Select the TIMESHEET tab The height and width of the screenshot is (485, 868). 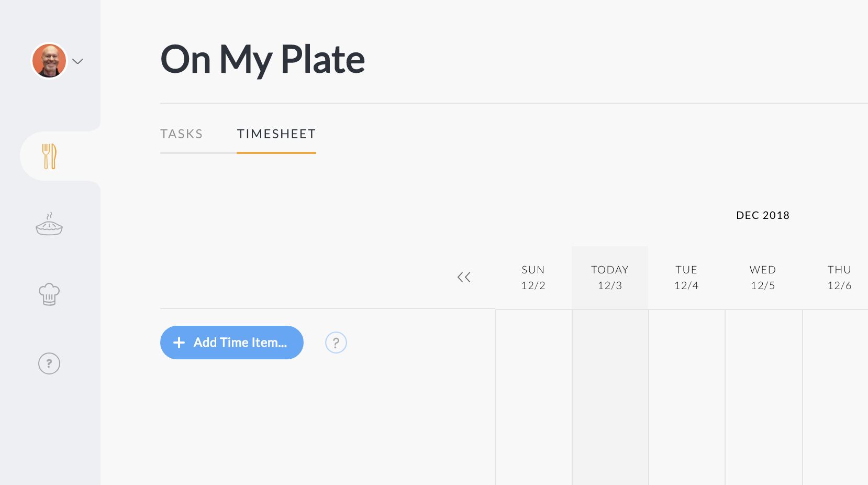(x=276, y=134)
